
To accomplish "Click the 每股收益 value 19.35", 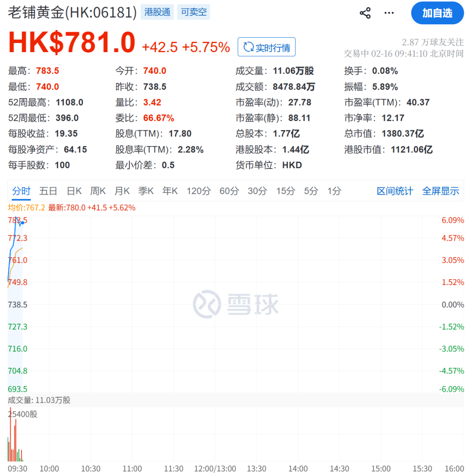I will (66, 134).
